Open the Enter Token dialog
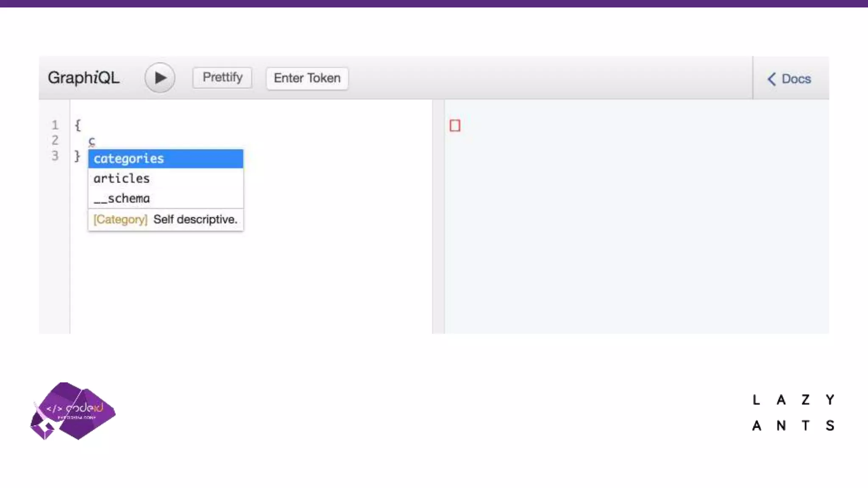The image size is (868, 488). point(307,78)
